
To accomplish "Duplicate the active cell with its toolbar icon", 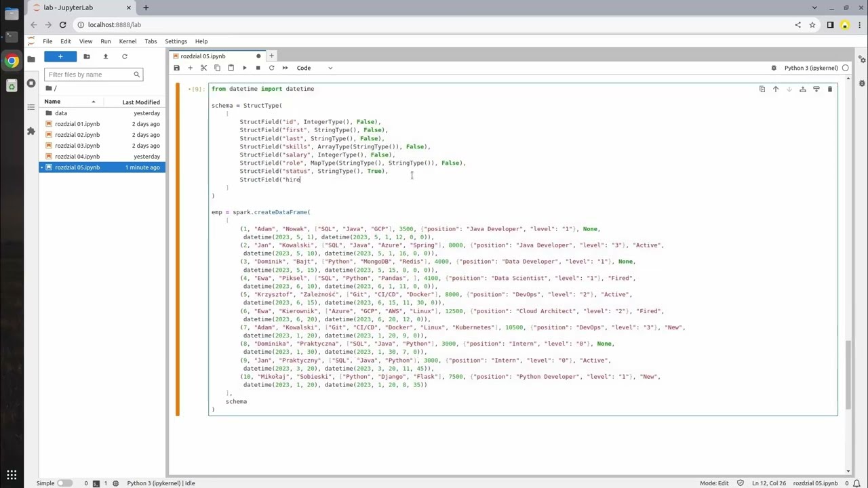I will tap(762, 89).
